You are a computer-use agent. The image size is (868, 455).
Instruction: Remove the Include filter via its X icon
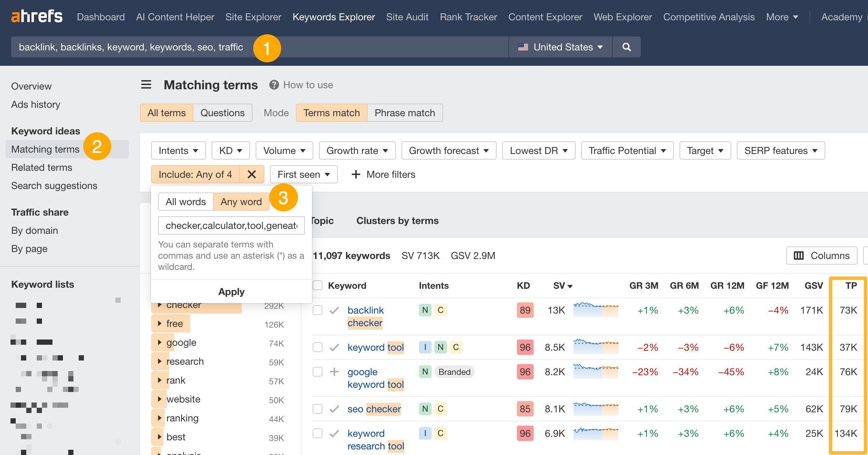(x=252, y=174)
